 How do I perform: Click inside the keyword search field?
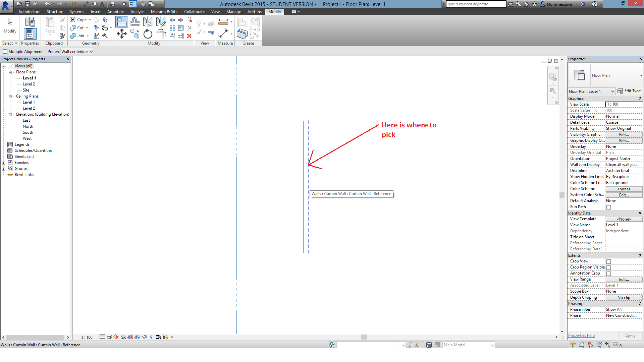click(475, 4)
